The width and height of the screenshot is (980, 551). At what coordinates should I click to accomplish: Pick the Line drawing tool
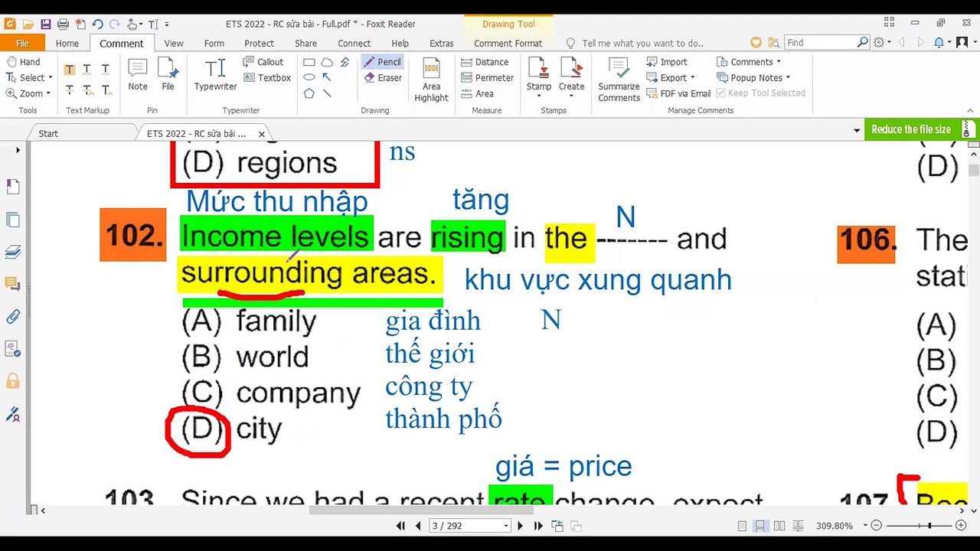(327, 93)
